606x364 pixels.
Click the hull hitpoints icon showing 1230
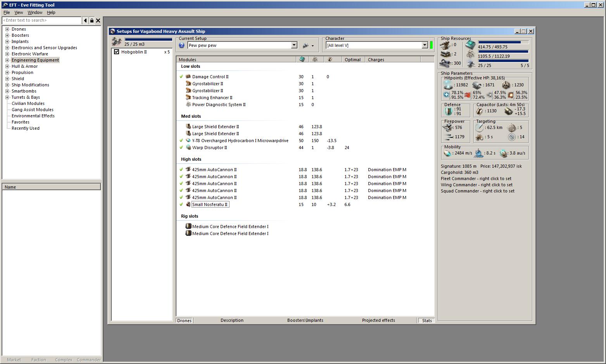[506, 85]
